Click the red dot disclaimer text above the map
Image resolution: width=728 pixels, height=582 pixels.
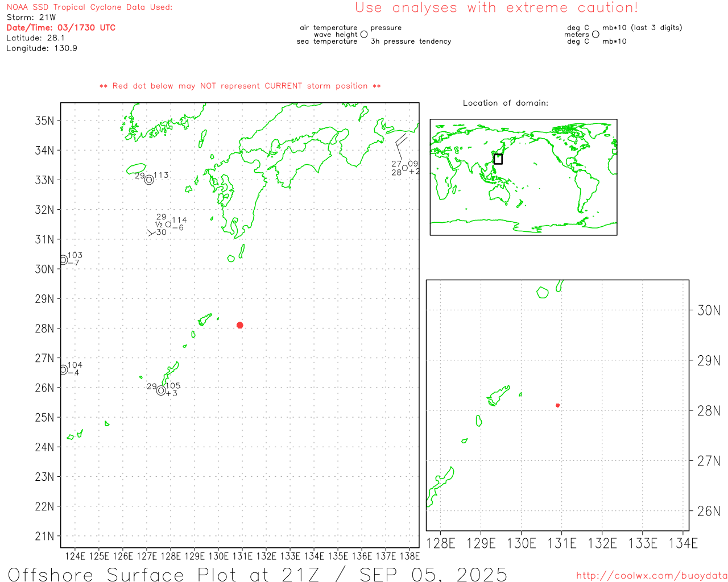(x=240, y=86)
